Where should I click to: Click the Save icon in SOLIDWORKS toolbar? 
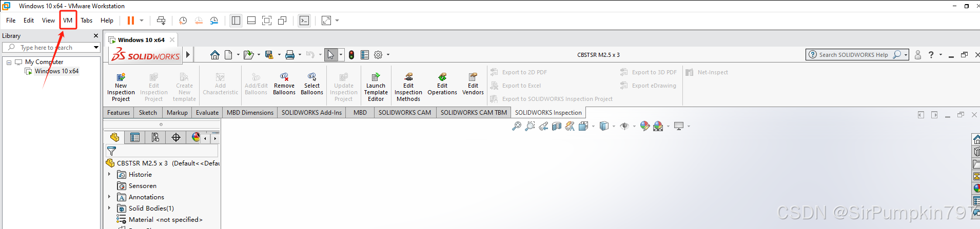point(269,55)
